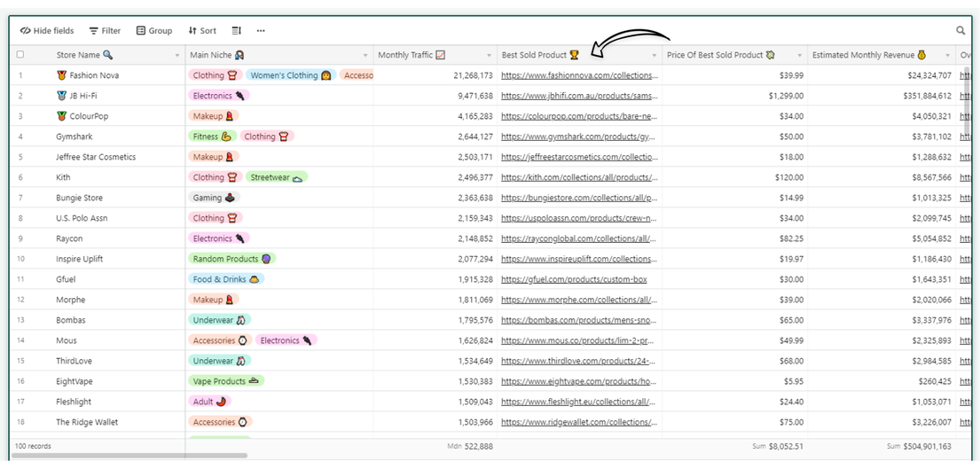980x461 pixels.
Task: Open the Filter tool
Action: pyautogui.click(x=105, y=31)
